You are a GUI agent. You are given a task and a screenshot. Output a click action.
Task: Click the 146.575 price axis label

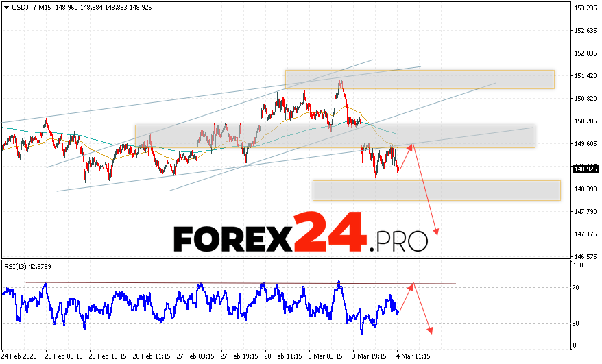[x=585, y=256]
